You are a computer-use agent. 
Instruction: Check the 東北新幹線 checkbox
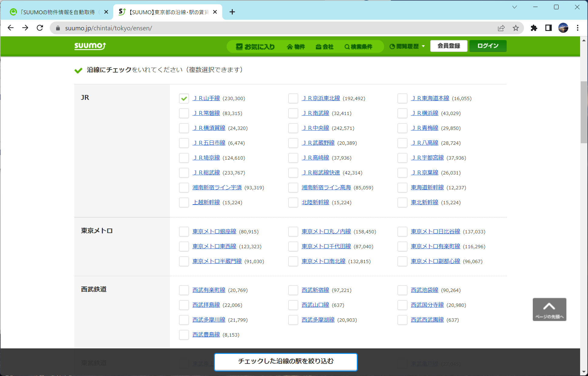pos(402,202)
